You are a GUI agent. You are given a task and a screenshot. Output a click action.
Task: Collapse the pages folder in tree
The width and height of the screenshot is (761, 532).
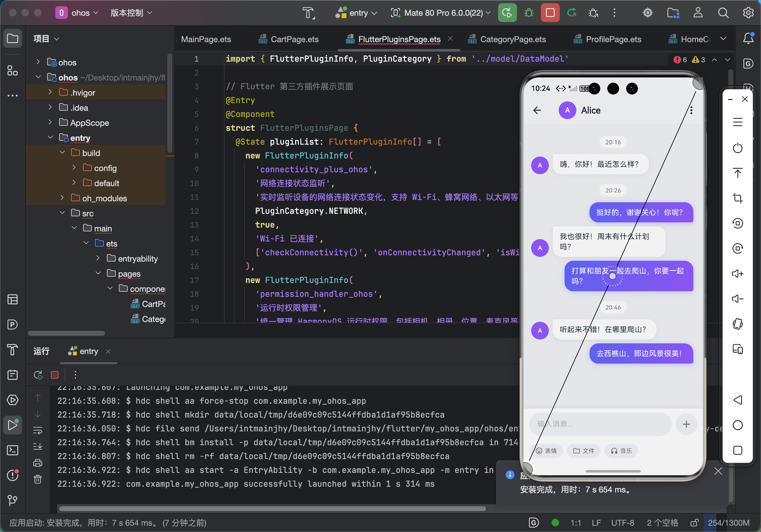[98, 274]
